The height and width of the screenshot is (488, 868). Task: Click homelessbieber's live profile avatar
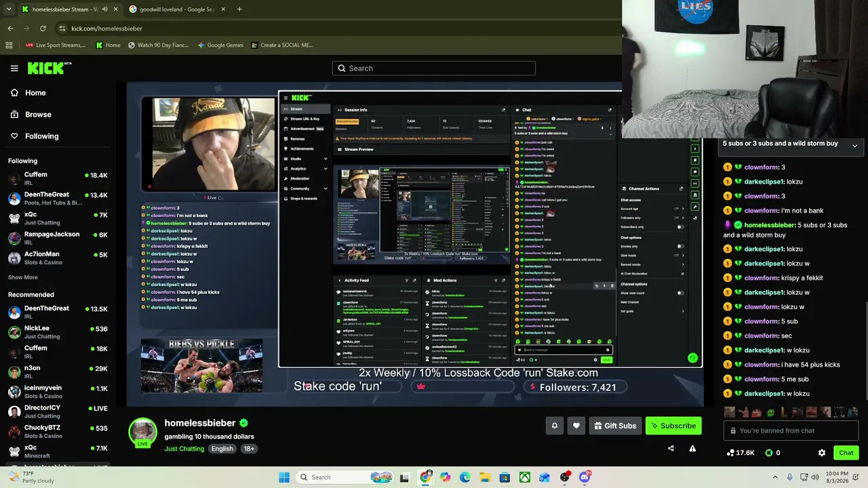pos(143,433)
